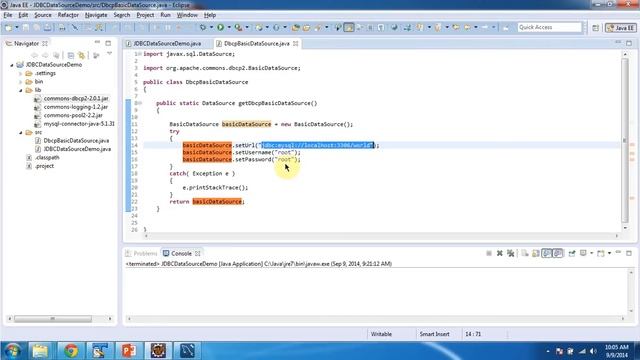Expand the bin folder
The height and width of the screenshot is (360, 640).
click(x=20, y=82)
